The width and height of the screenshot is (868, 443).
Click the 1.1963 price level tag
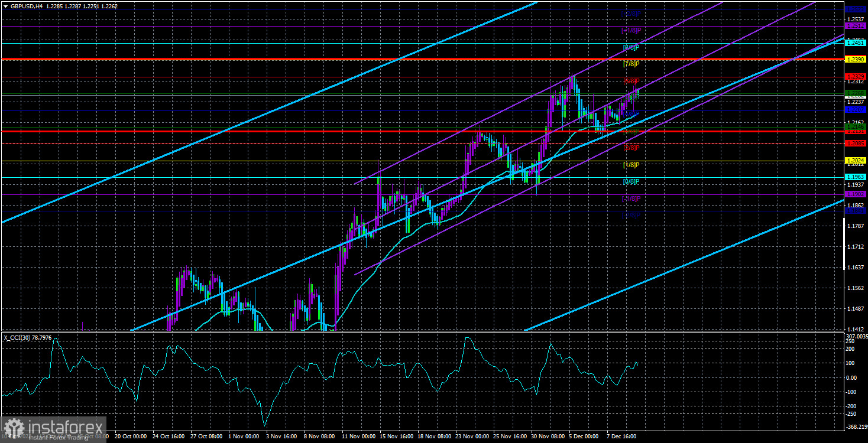click(856, 177)
